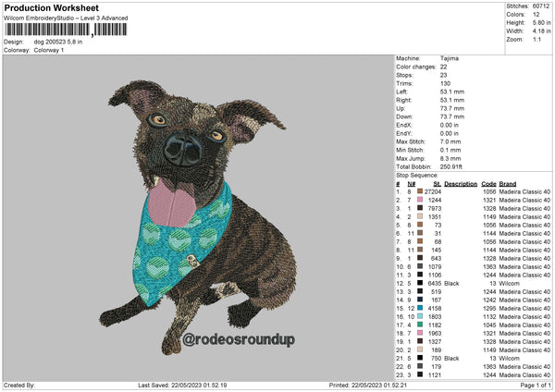The image size is (555, 392).
Task: Click the 'Created By:' footer label
Action: [x=19, y=386]
